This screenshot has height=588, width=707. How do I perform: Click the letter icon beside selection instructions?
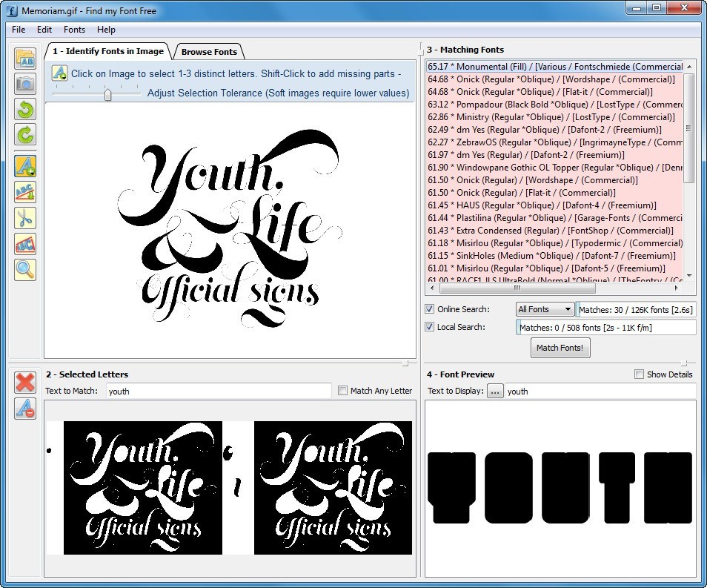click(x=59, y=73)
